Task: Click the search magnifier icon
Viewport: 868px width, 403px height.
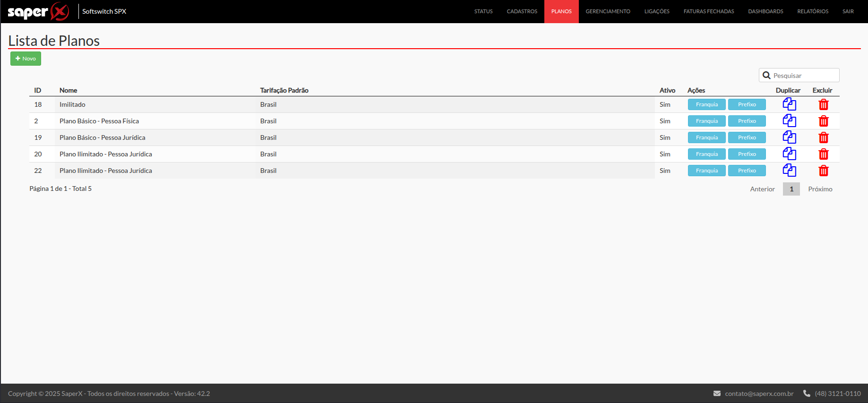Action: click(x=766, y=76)
